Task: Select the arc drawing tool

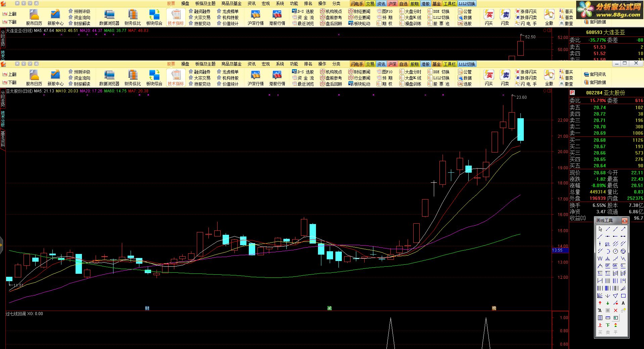Action: tap(608, 251)
